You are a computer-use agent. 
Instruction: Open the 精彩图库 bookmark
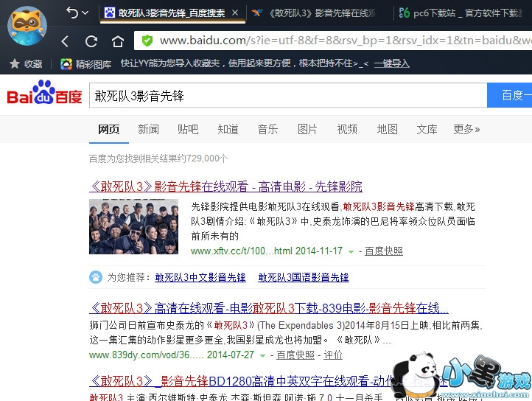tap(85, 64)
